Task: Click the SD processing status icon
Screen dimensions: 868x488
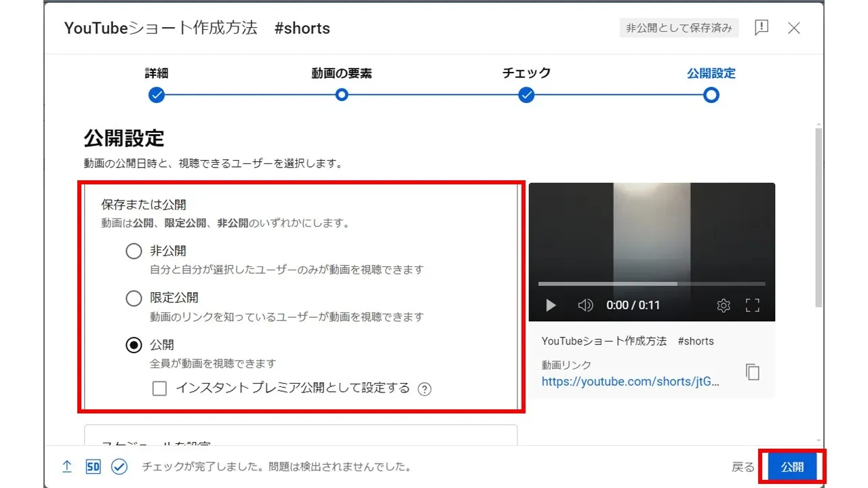Action: pyautogui.click(x=93, y=466)
